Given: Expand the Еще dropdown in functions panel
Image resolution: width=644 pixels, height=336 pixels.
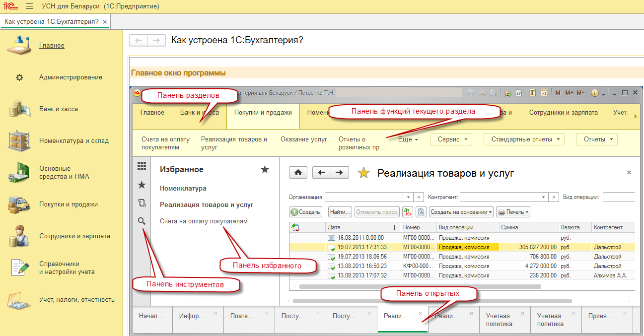Looking at the screenshot, I should coord(408,140).
